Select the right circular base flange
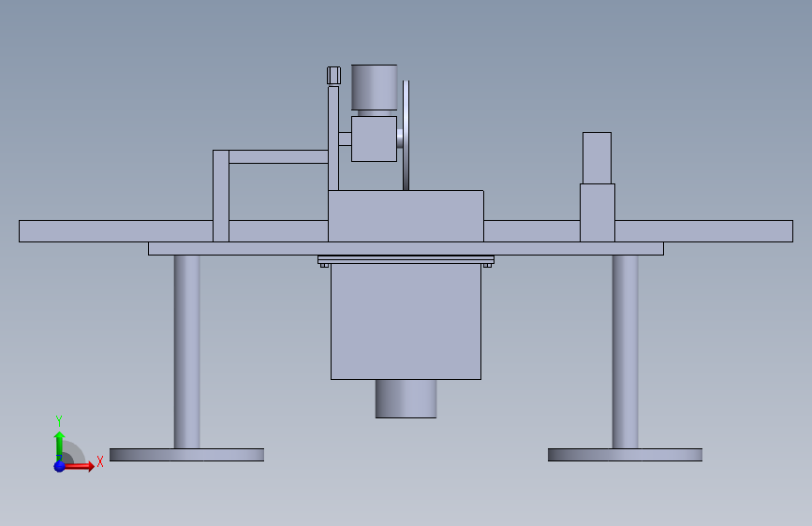This screenshot has width=812, height=526. (x=625, y=455)
